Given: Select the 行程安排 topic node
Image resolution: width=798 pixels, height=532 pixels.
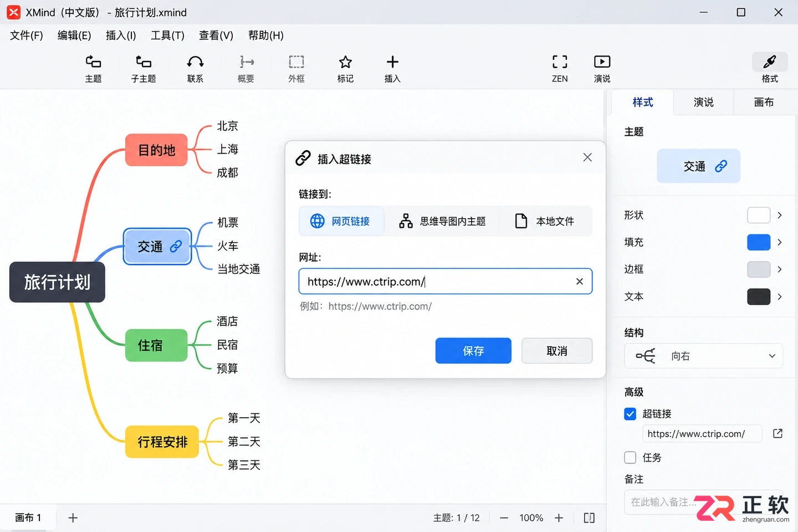Looking at the screenshot, I should pos(162,442).
